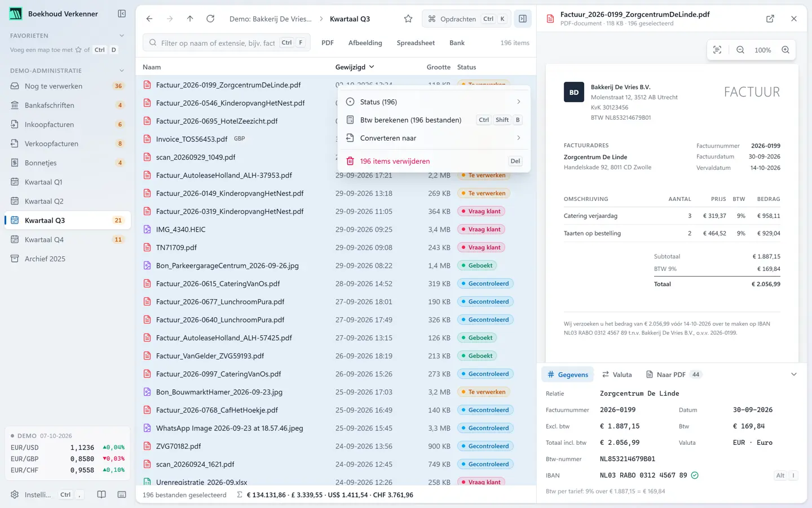The image size is (812, 508).
Task: Go to Demo: Bakkerij De Vries breadcrumb
Action: (x=271, y=19)
